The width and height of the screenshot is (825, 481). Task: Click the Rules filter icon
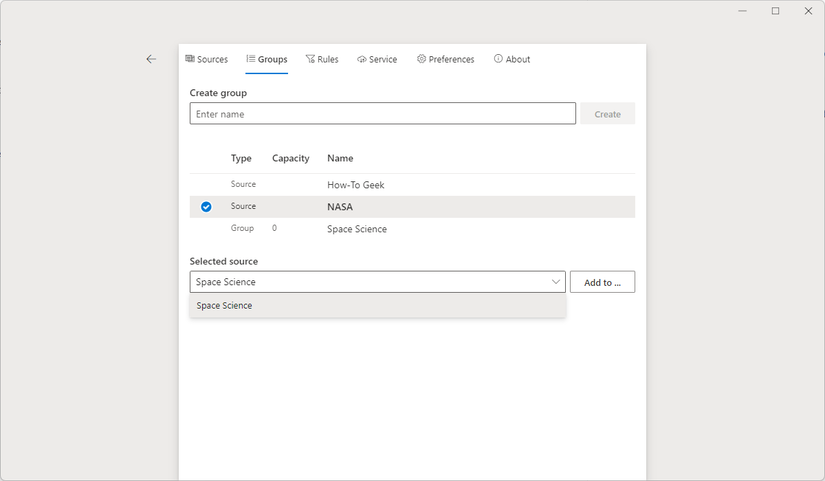coord(310,59)
